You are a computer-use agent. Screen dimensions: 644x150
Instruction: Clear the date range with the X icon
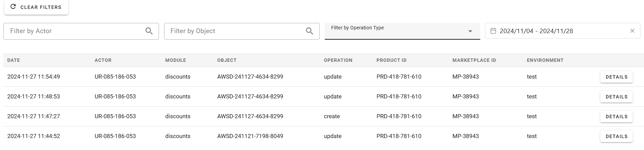pyautogui.click(x=632, y=31)
